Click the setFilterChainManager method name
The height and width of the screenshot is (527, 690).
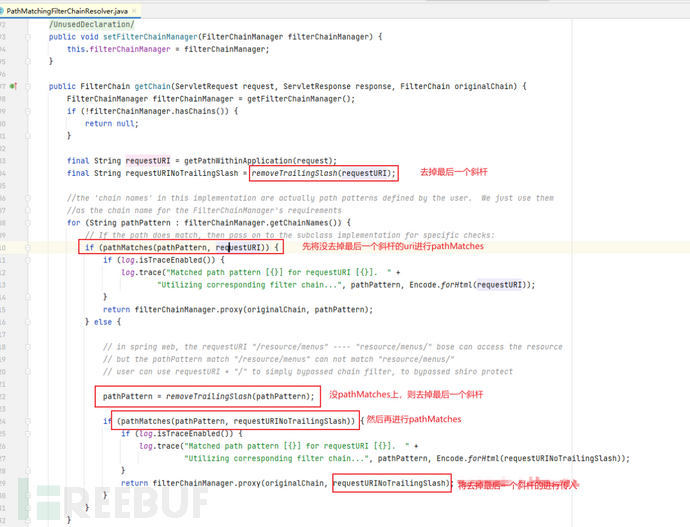point(150,37)
